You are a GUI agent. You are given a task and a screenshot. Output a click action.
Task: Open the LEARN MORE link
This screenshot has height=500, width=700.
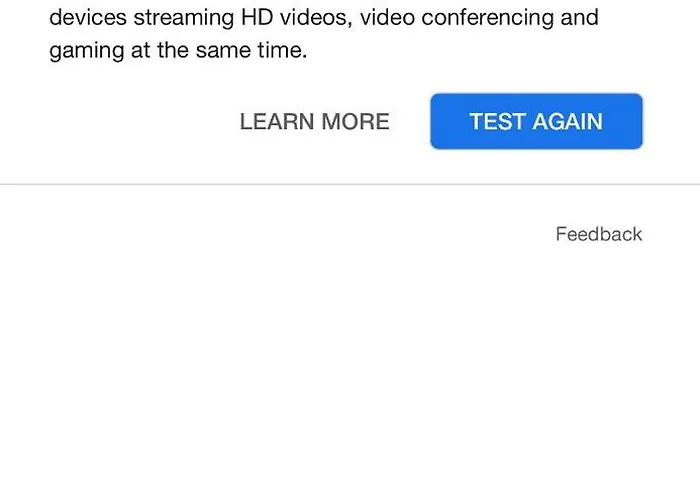(314, 122)
